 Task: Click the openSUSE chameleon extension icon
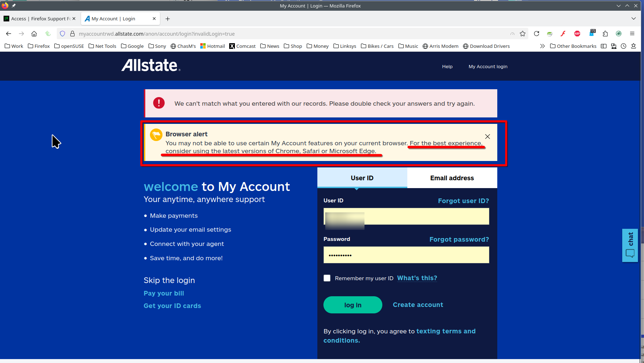coord(550,34)
